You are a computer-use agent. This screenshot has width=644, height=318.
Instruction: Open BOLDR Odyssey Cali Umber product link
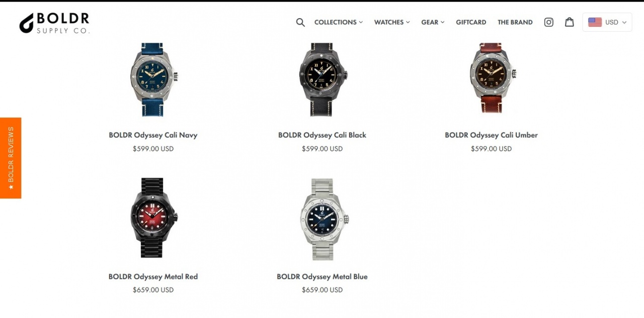491,135
